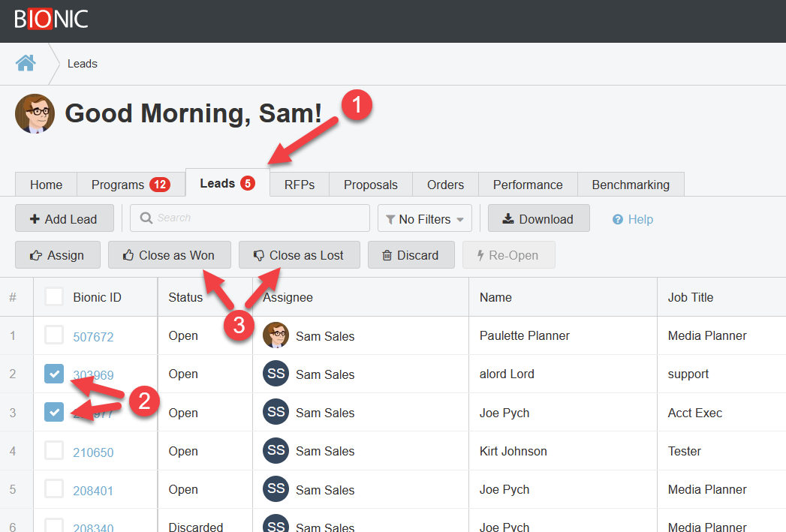
Task: Open the No Filters dropdown
Action: tap(424, 219)
